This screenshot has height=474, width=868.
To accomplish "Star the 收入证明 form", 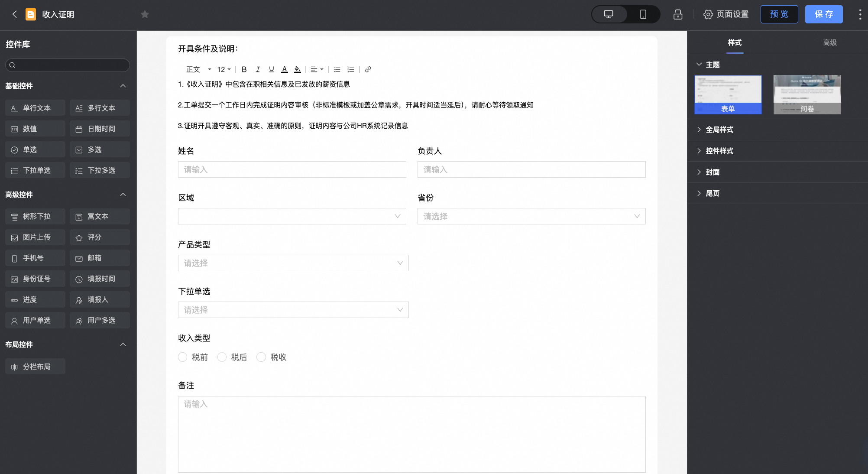I will tap(145, 14).
